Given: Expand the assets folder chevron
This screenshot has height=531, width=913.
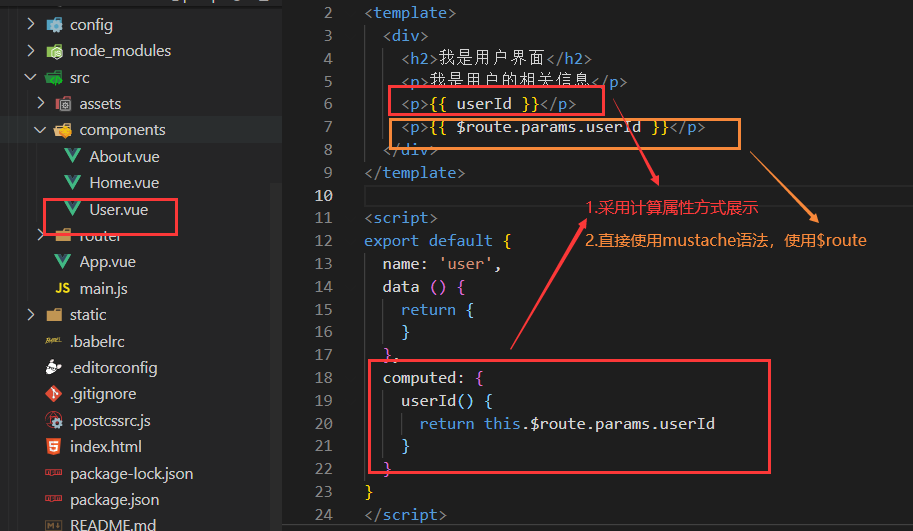Looking at the screenshot, I should pos(40,103).
